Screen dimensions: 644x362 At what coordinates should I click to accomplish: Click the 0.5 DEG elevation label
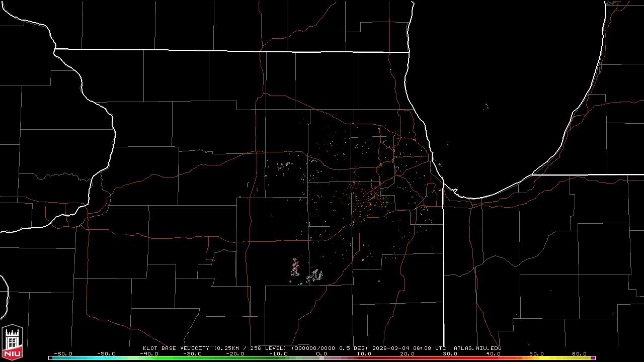[x=353, y=348]
